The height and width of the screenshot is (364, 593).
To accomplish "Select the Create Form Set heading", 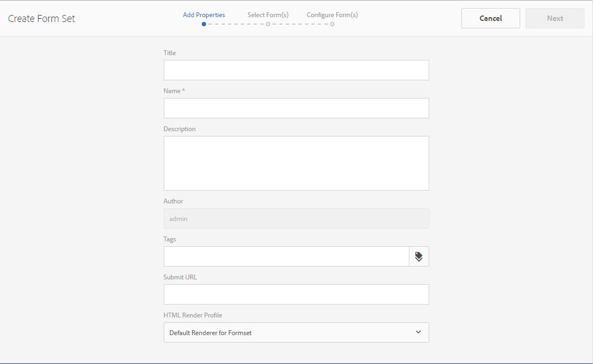I will (x=41, y=18).
